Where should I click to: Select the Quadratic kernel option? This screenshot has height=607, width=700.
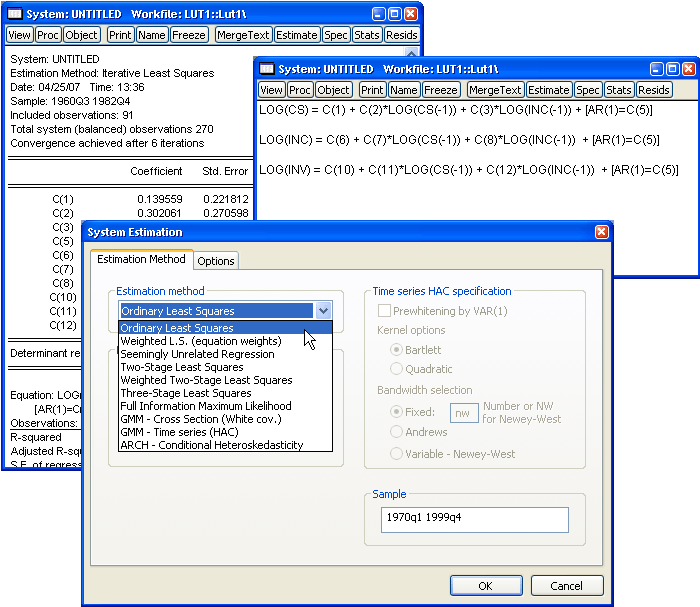(397, 369)
